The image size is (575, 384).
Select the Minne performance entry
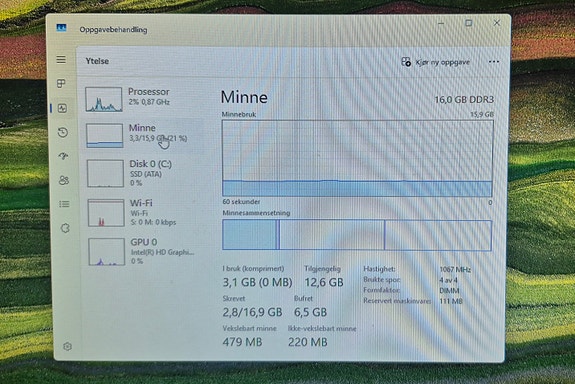coord(143,135)
